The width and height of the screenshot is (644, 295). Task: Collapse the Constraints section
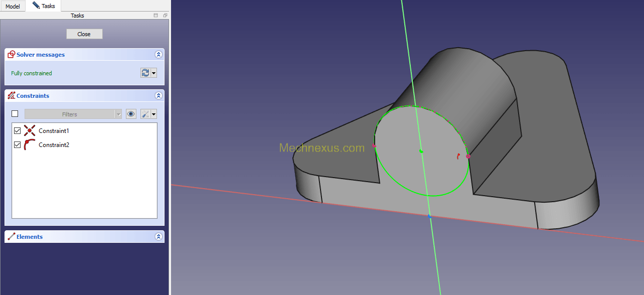point(158,96)
